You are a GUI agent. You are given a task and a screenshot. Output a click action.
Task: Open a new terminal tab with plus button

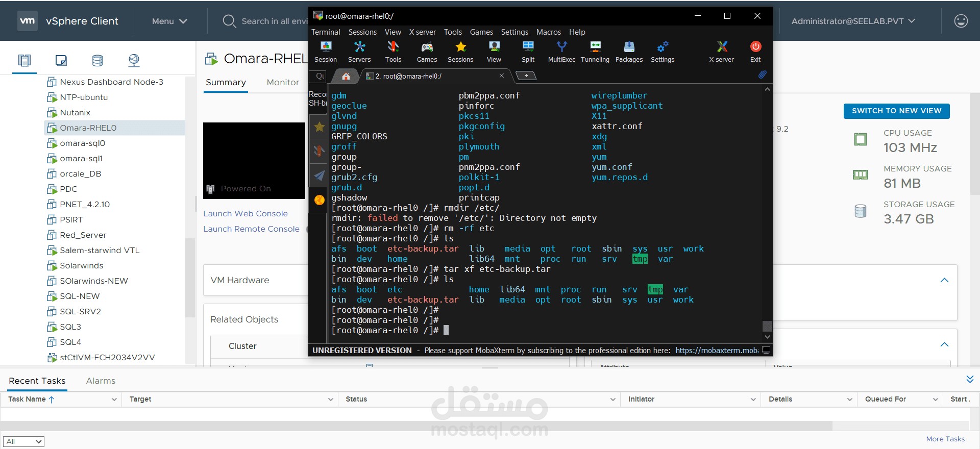(x=526, y=76)
